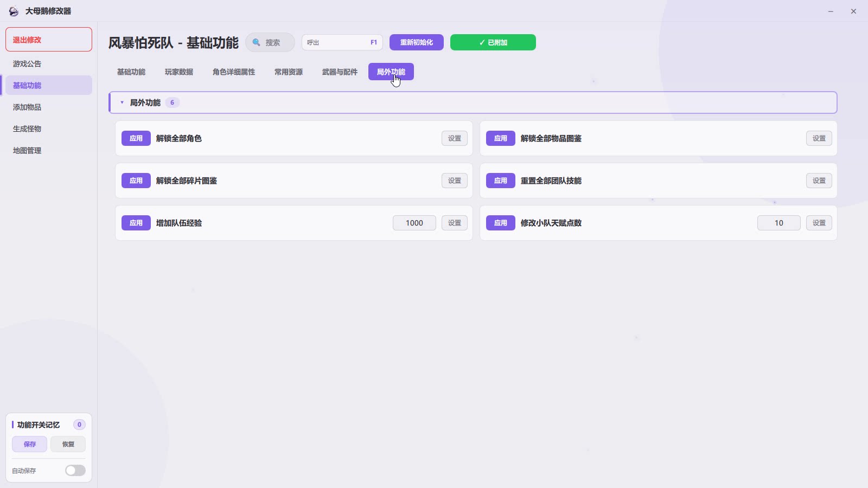The width and height of the screenshot is (868, 488).
Task: Go to the 常用资源 tab
Action: [289, 72]
